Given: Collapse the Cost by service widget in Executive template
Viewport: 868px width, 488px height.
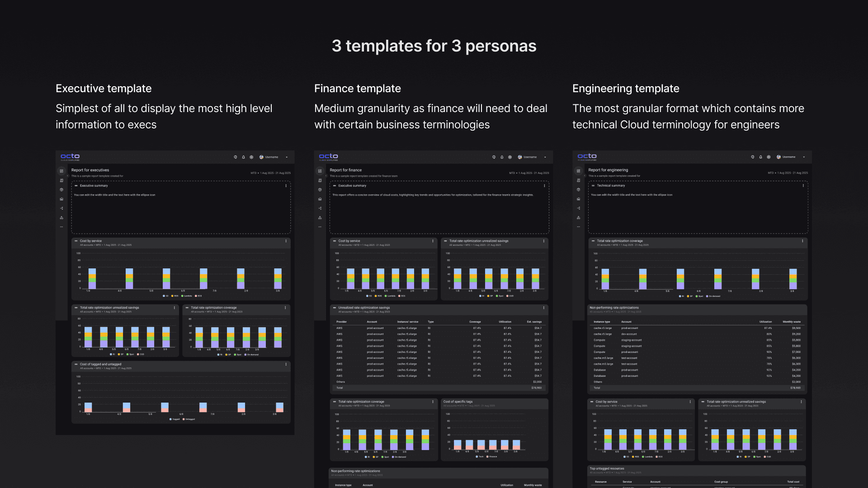Looking at the screenshot, I should (76, 241).
